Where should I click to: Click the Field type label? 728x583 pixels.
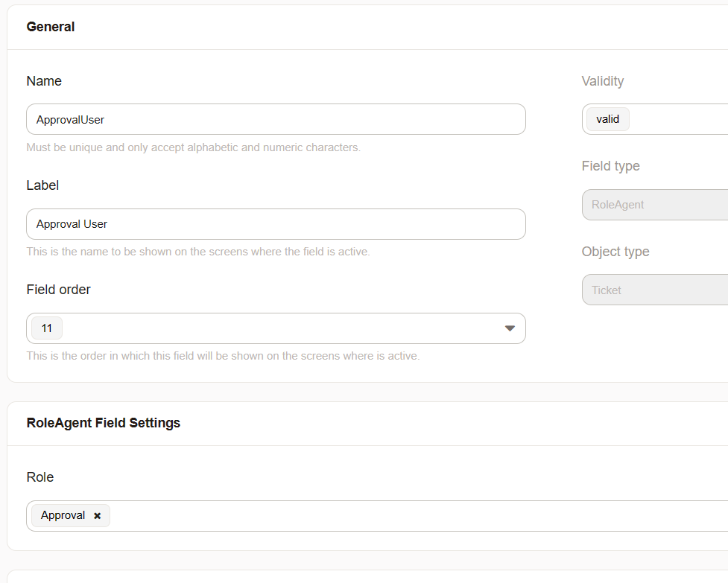click(x=610, y=166)
